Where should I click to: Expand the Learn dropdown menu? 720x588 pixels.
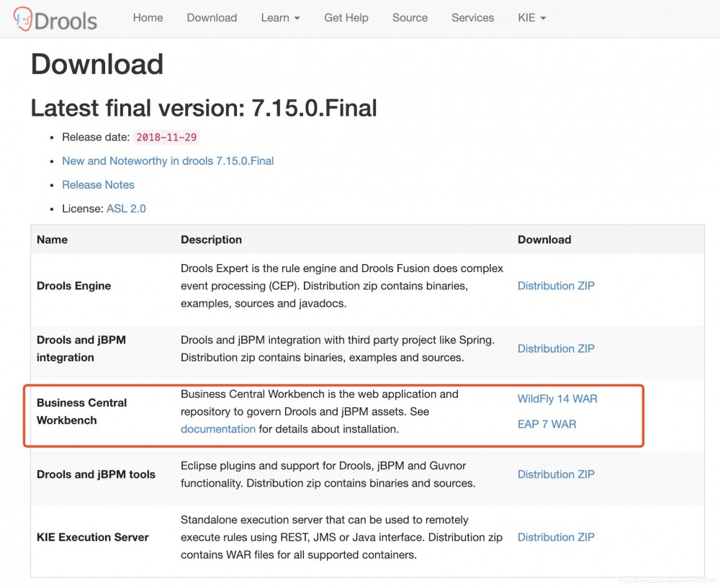(x=280, y=18)
